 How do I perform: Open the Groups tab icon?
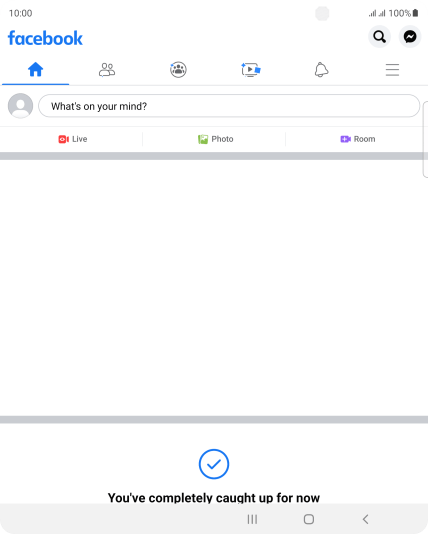click(178, 70)
